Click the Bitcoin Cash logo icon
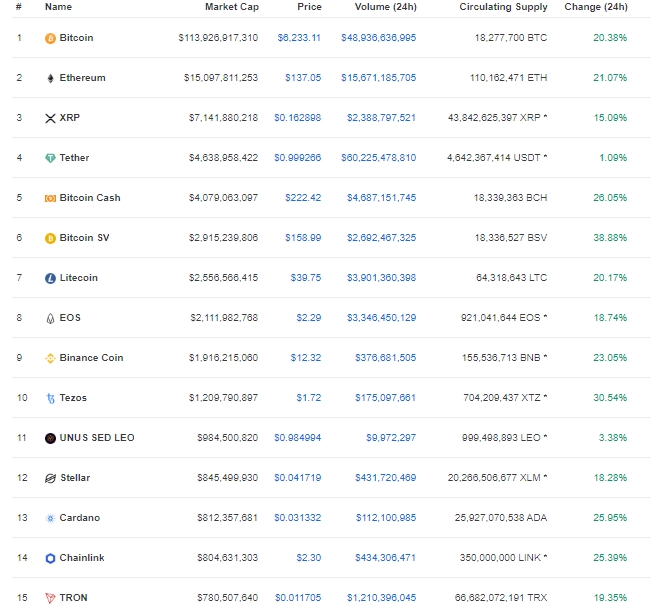Screen dimensions: 651x613 coord(50,199)
